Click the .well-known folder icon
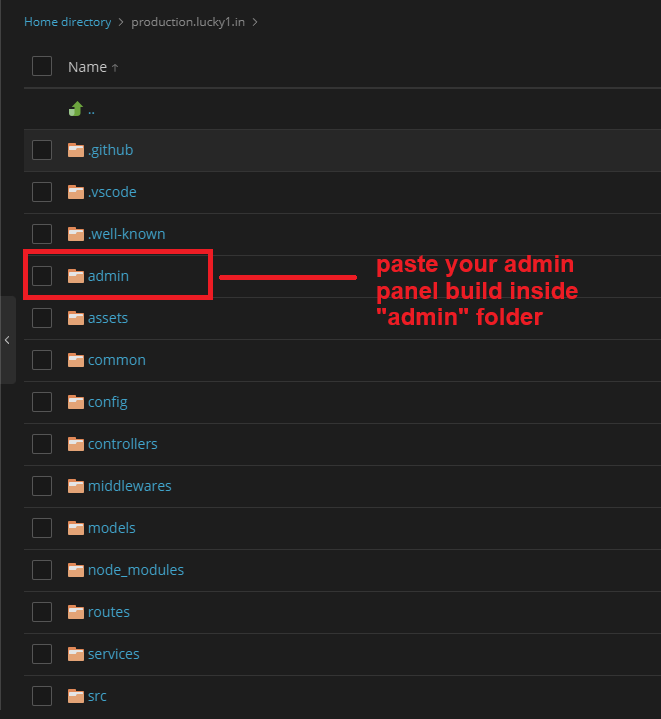This screenshot has width=661, height=719. click(x=76, y=234)
